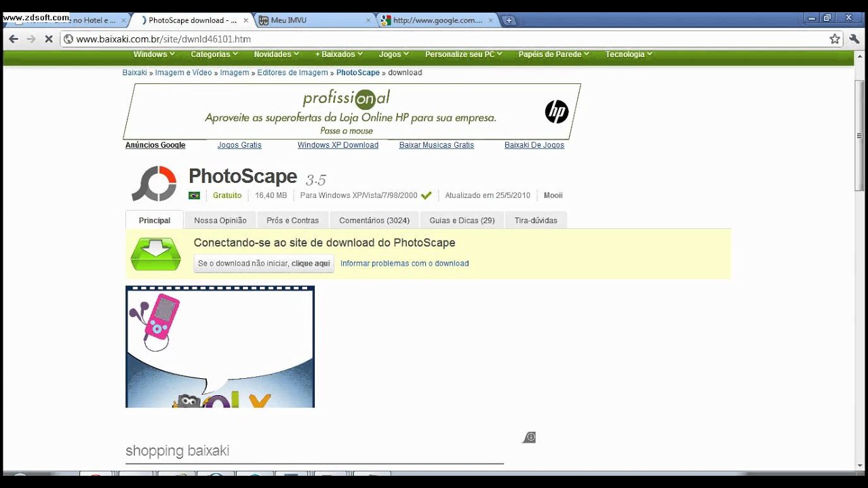Open the Imagem e Vídeo breadcrumb link

point(183,73)
